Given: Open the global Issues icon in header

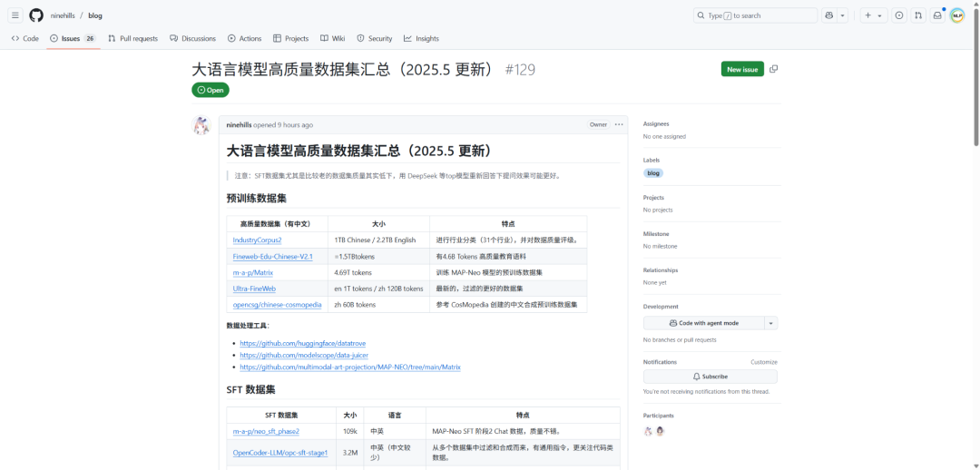Looking at the screenshot, I should 898,15.
